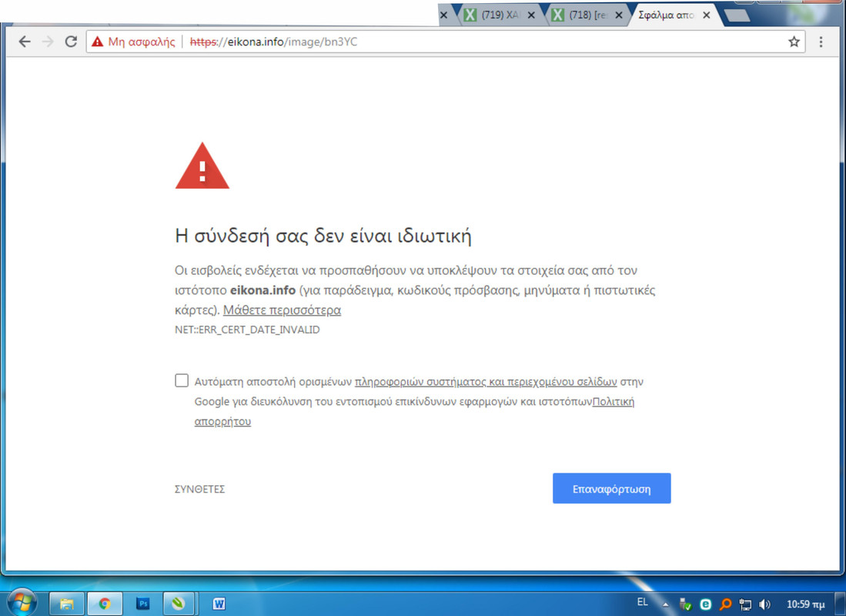The image size is (846, 616).
Task: Click the browser Back arrow
Action: 25,42
